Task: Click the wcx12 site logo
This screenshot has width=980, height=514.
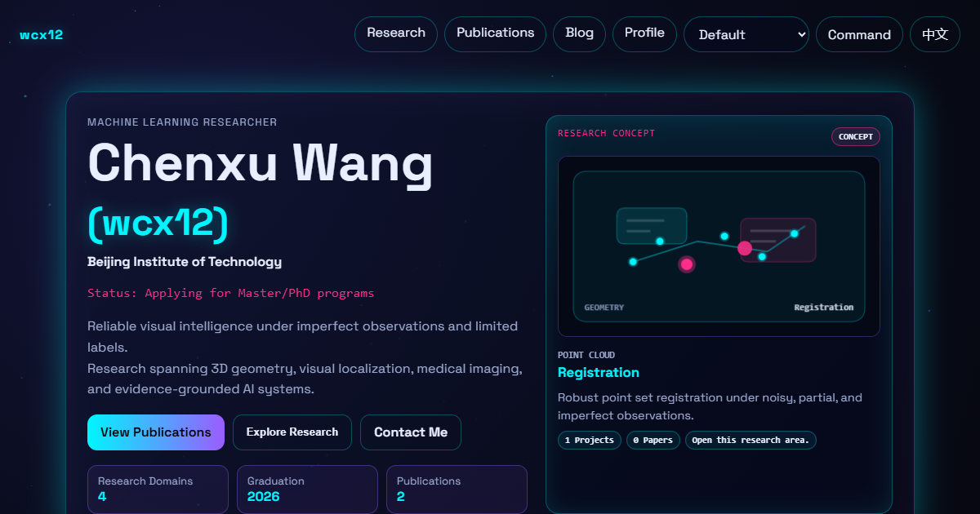Action: [41, 35]
